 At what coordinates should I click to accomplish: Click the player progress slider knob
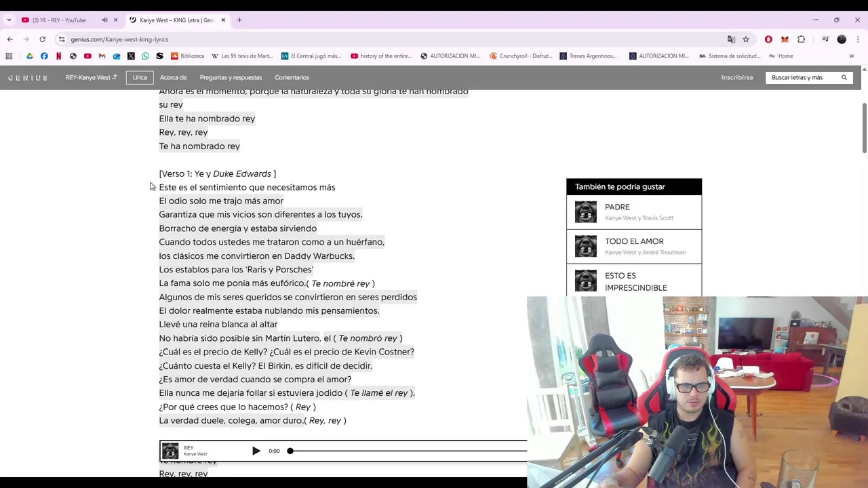click(290, 451)
